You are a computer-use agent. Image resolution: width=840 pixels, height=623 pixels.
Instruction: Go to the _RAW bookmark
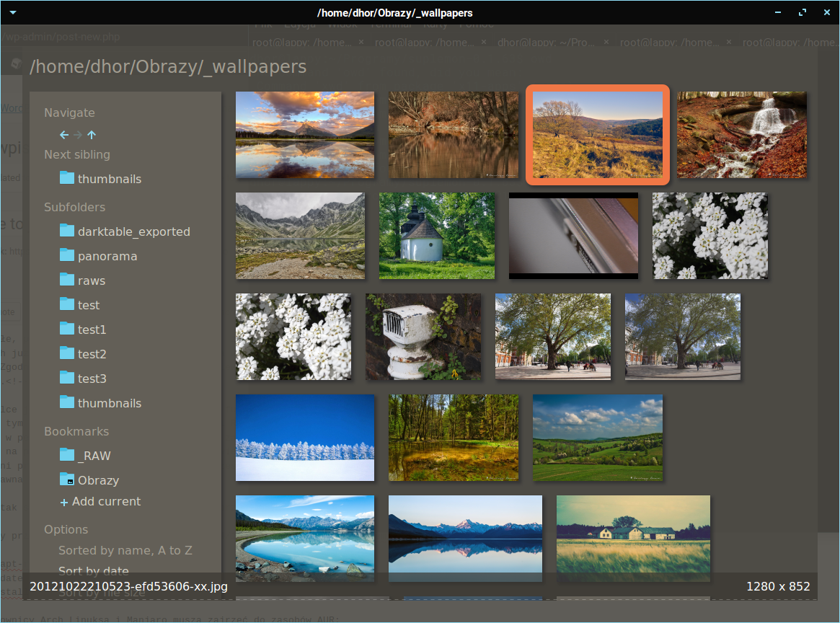coord(85,455)
